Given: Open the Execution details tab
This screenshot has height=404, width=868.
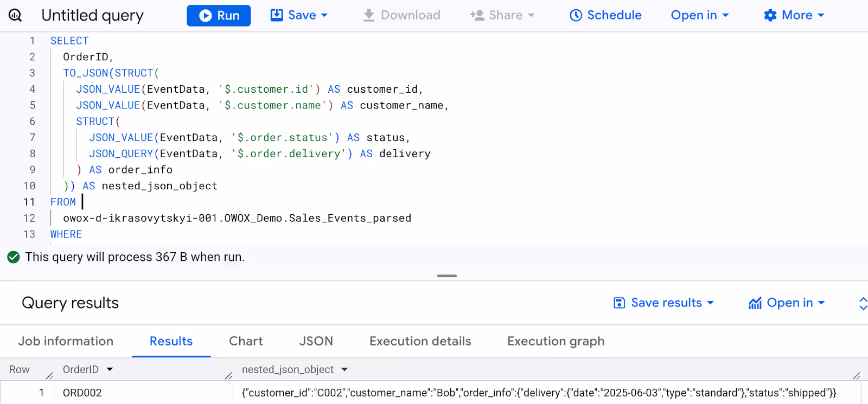Looking at the screenshot, I should tap(420, 341).
